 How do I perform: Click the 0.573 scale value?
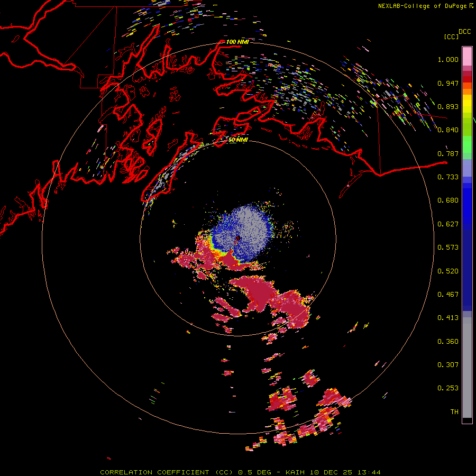(x=448, y=248)
